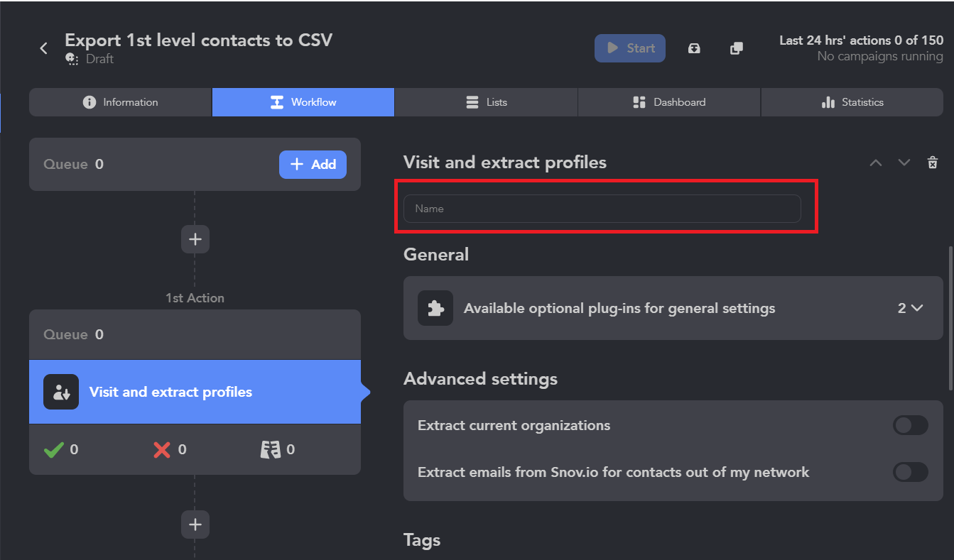This screenshot has width=954, height=560.
Task: Click plus button below the first action
Action: [x=195, y=525]
